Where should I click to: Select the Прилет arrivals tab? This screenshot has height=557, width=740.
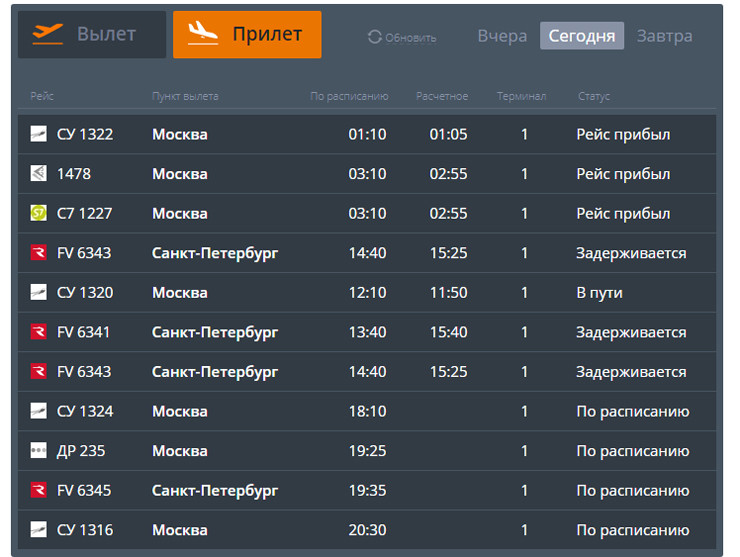(247, 35)
